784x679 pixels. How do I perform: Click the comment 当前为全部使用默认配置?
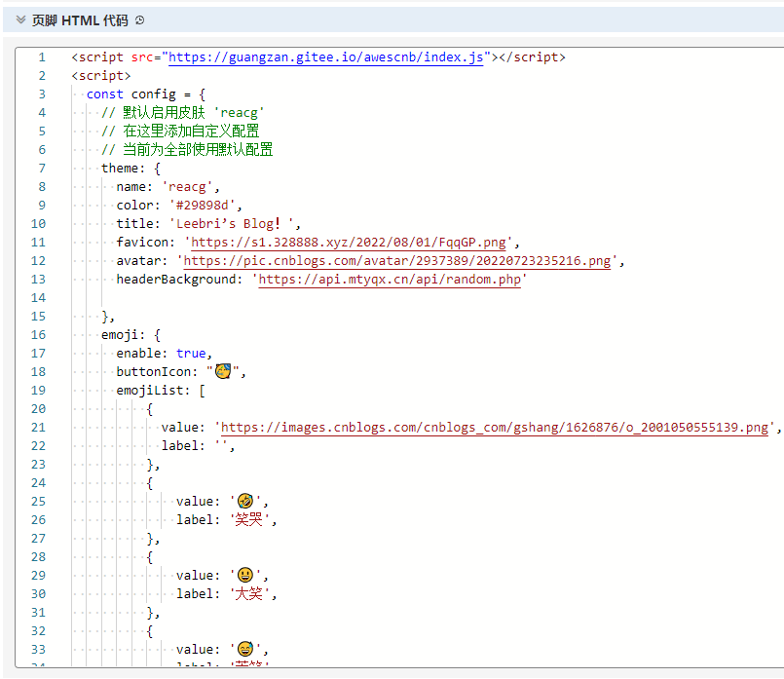pyautogui.click(x=187, y=150)
